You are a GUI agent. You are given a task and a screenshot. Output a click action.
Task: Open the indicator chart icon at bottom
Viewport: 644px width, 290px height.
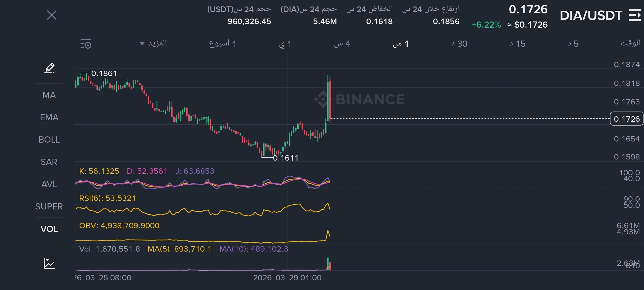coord(49,264)
